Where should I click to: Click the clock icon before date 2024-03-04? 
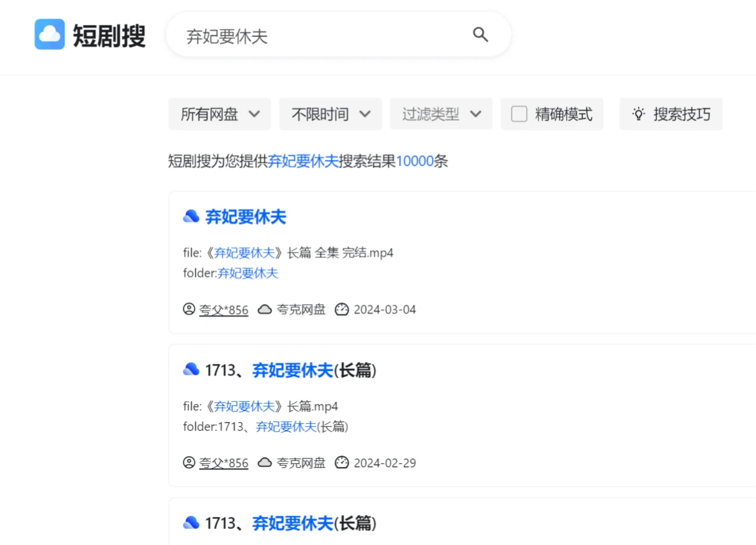(342, 309)
